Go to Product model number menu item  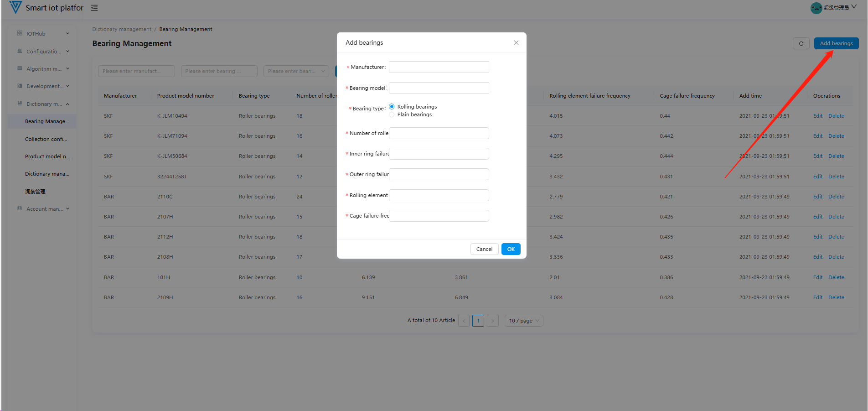(x=47, y=156)
